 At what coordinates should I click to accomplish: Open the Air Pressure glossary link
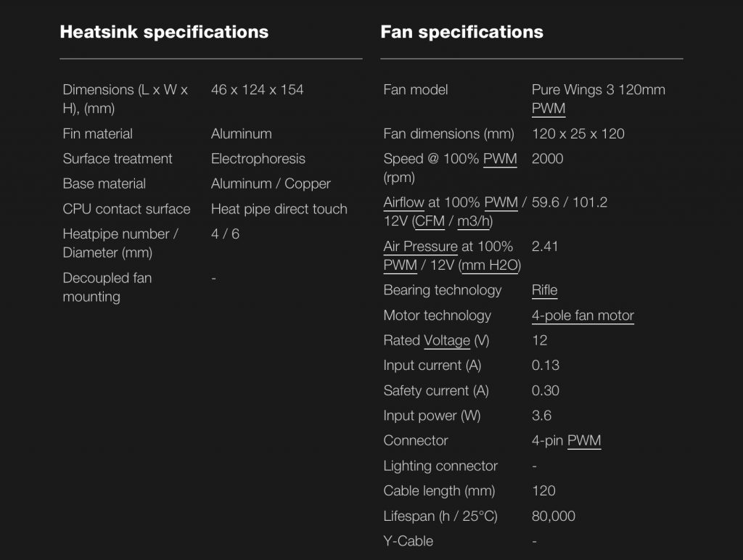click(420, 247)
